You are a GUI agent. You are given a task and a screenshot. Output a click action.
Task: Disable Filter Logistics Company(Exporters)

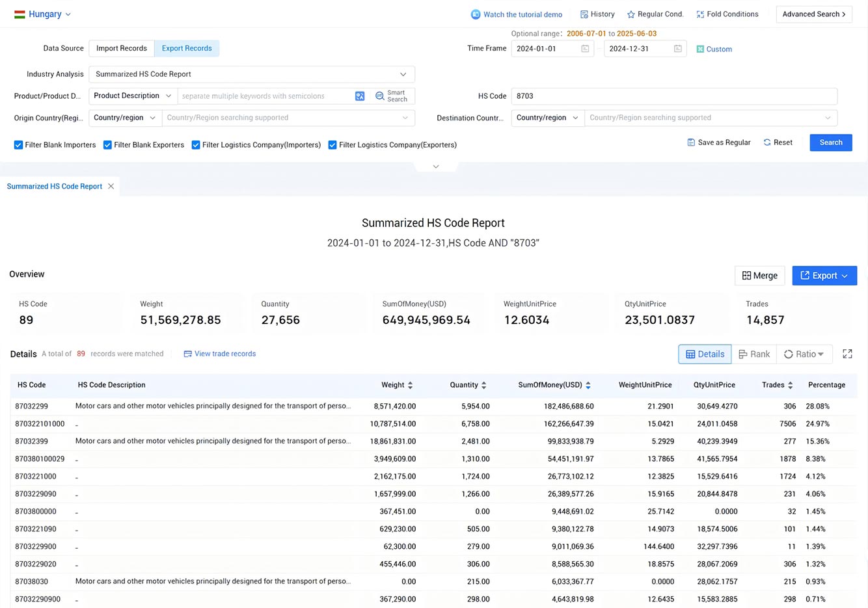[332, 144]
